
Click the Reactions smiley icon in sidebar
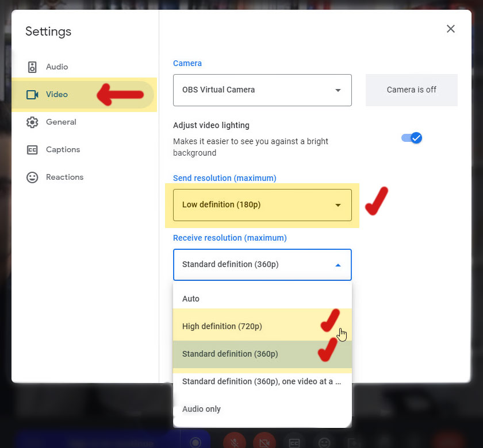coord(32,177)
